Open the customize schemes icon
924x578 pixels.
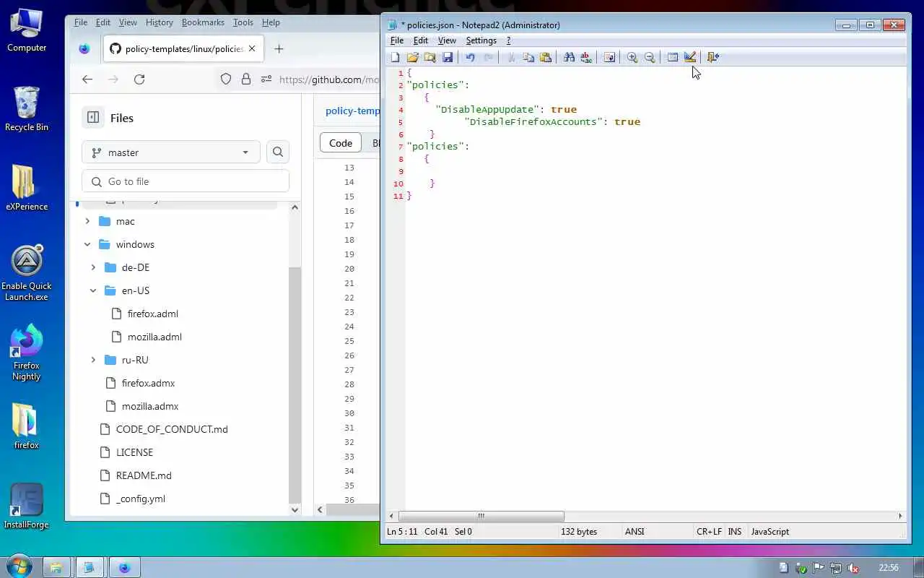(x=690, y=57)
